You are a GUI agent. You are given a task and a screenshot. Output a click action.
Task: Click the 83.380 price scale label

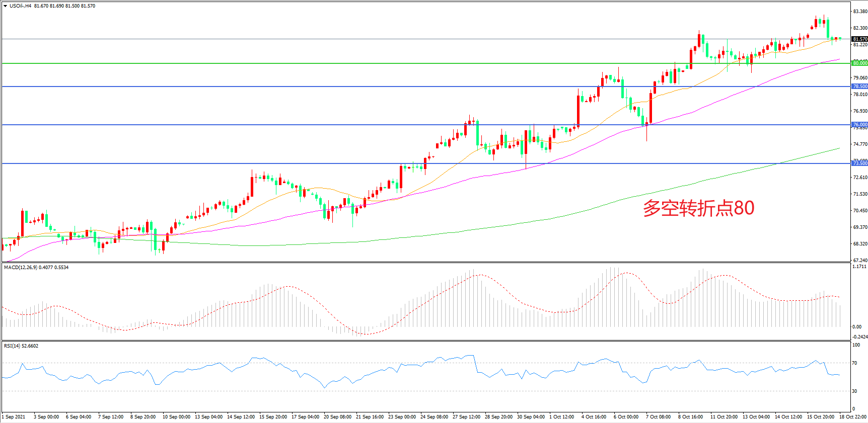[x=859, y=12]
